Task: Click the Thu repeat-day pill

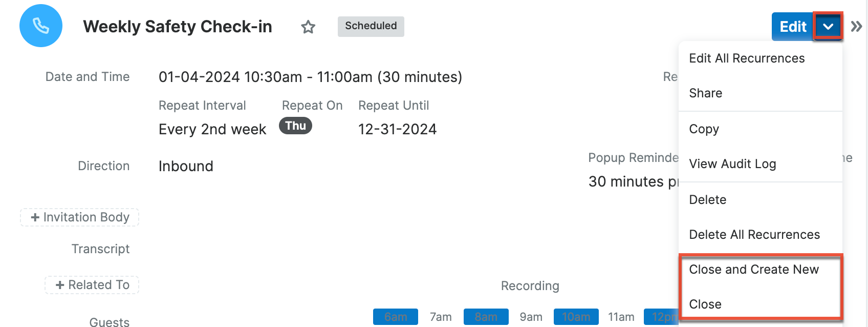Action: [295, 126]
